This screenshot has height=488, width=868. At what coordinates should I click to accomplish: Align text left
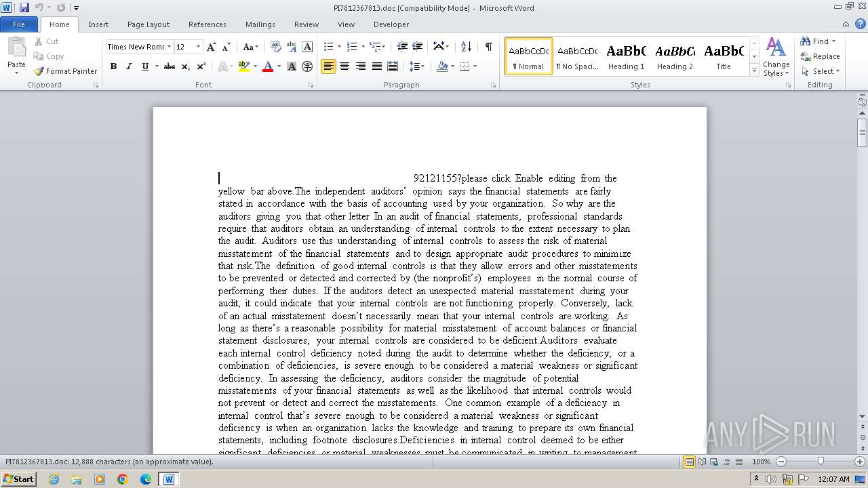tap(328, 66)
